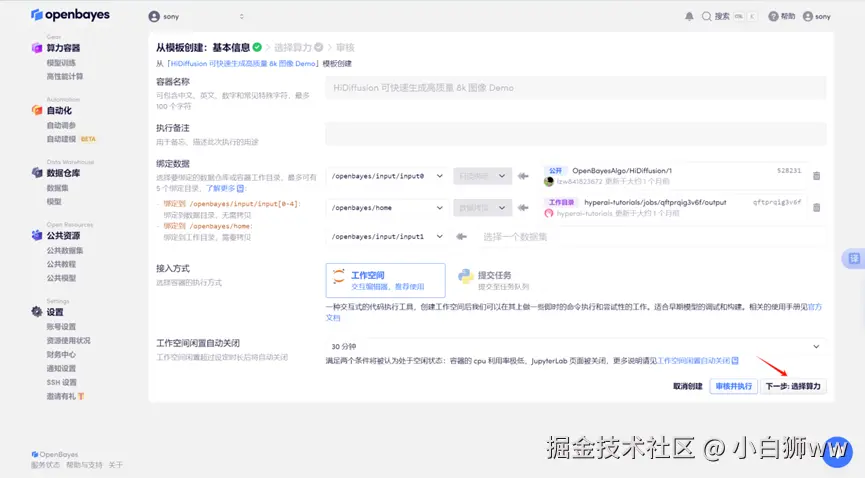Click 下一步: 选择算力 button
Image resolution: width=865 pixels, height=478 pixels.
point(793,386)
